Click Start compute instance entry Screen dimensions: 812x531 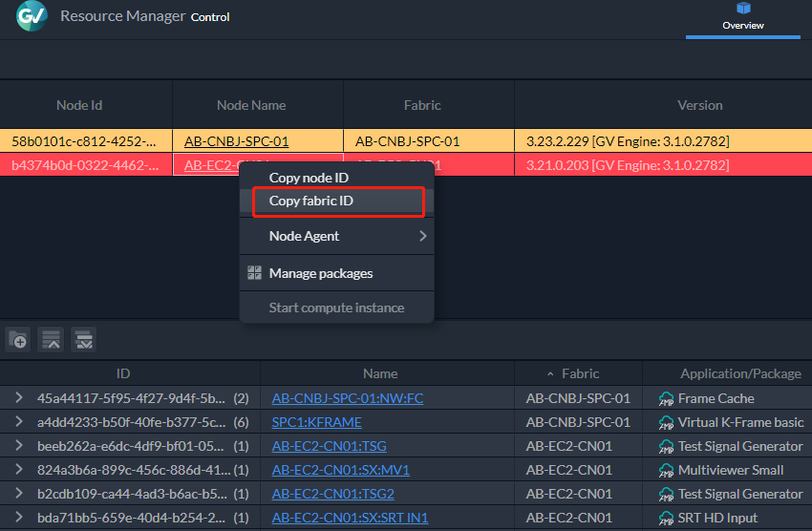[336, 308]
